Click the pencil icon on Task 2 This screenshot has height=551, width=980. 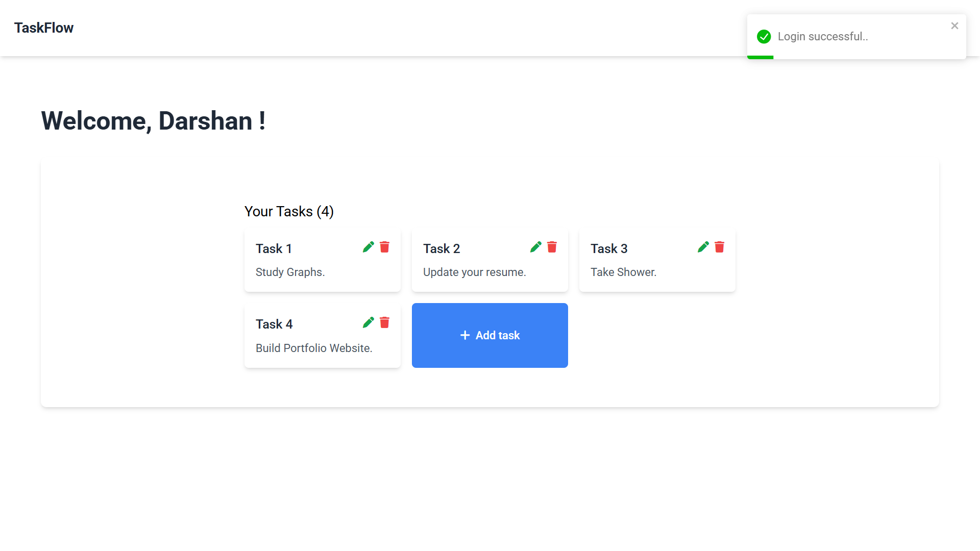point(535,247)
